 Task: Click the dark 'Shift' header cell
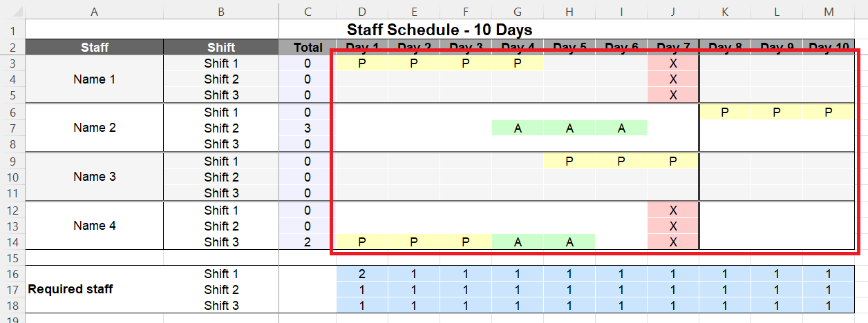(221, 48)
